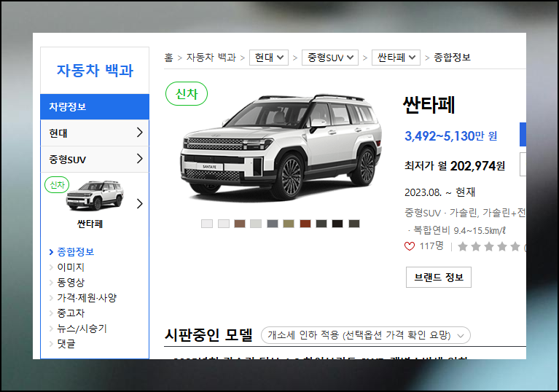Click the 자동차 백과 breadcrumb link

pyautogui.click(x=211, y=58)
